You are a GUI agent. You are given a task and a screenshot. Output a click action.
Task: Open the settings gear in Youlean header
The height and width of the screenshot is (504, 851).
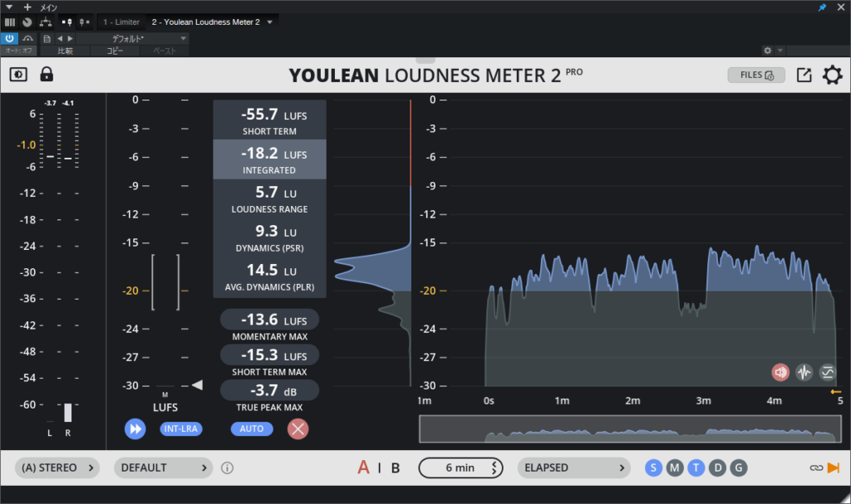[x=832, y=75]
